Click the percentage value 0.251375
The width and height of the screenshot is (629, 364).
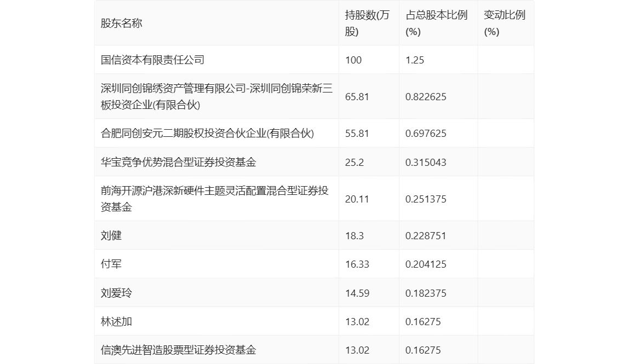click(x=426, y=199)
